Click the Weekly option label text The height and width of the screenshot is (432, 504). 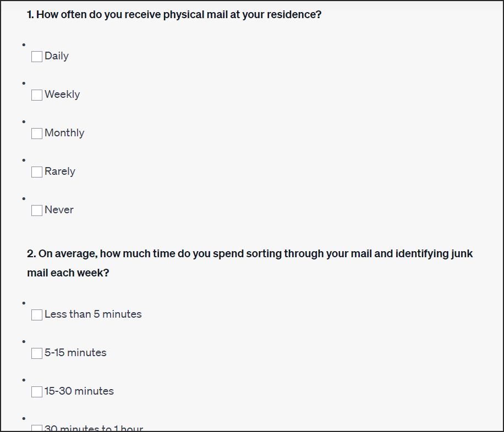(62, 95)
